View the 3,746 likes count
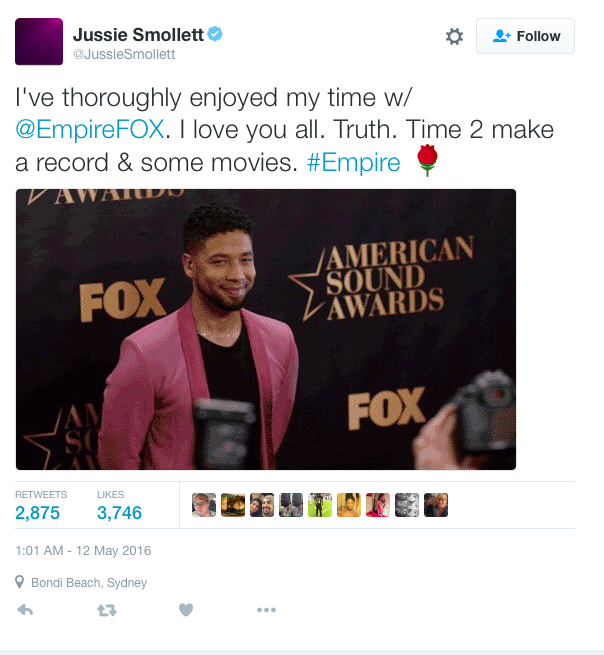The width and height of the screenshot is (604, 655). [119, 513]
